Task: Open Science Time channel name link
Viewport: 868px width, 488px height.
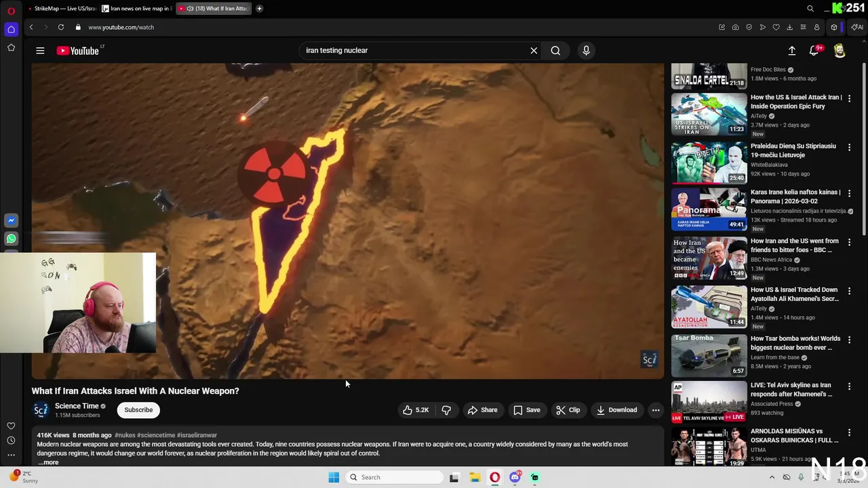Action: coord(77,406)
